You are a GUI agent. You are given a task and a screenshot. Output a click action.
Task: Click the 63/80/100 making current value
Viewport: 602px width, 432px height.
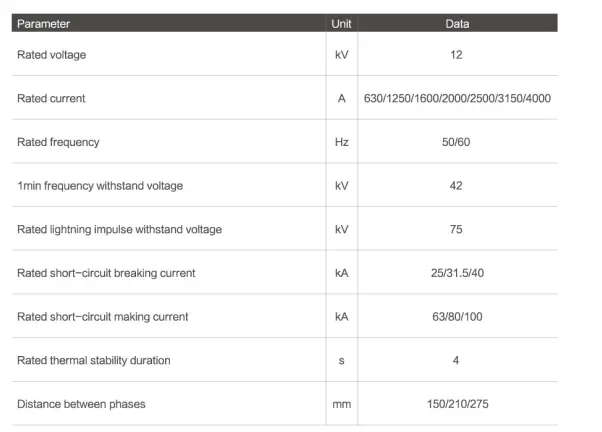(456, 317)
